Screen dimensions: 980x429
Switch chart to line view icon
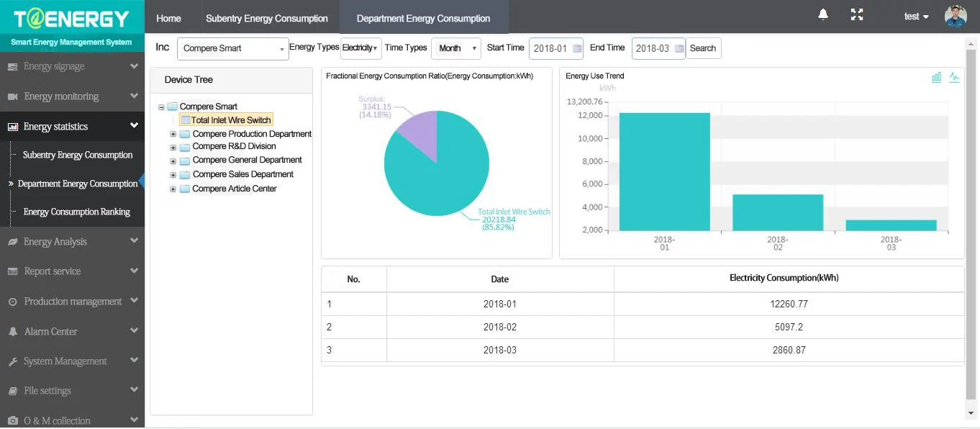click(954, 77)
